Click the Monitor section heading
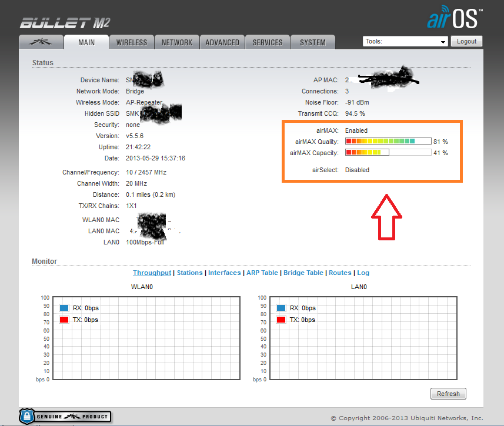The height and width of the screenshot is (426, 504). pos(44,261)
